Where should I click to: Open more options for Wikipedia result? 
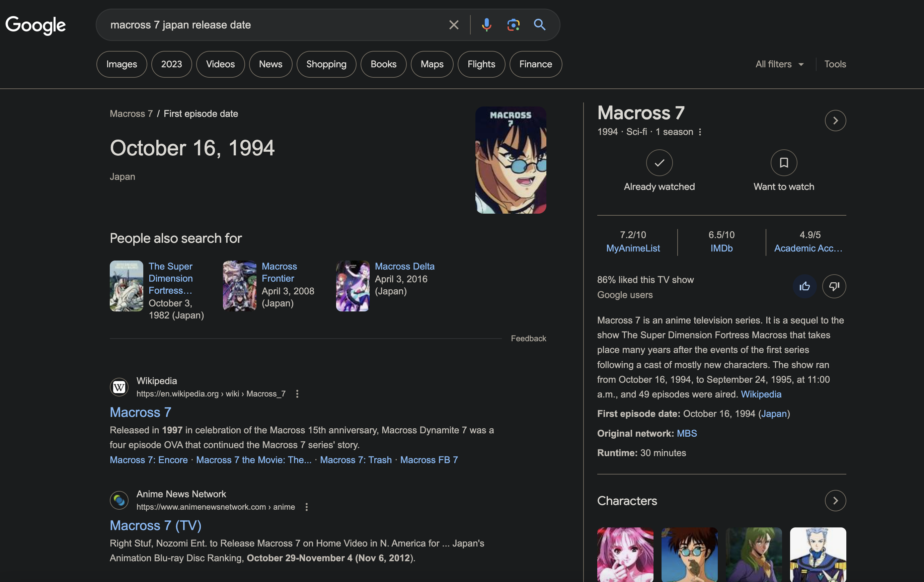[297, 393]
